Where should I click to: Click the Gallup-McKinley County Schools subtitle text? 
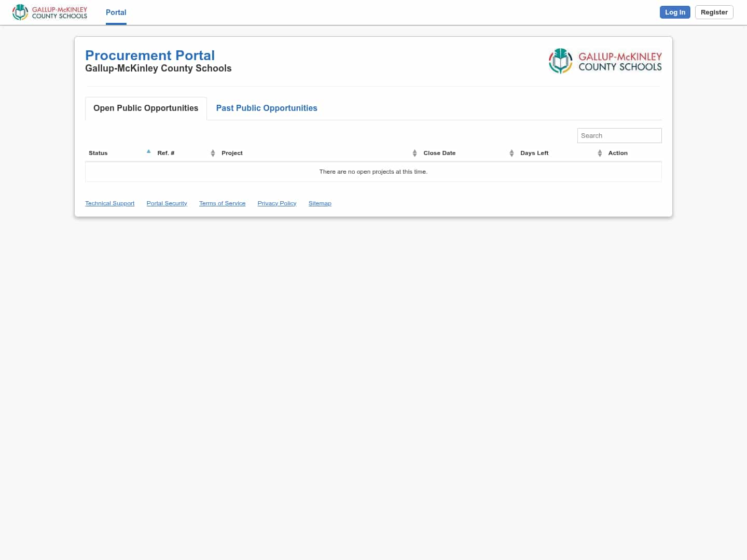[158, 68]
